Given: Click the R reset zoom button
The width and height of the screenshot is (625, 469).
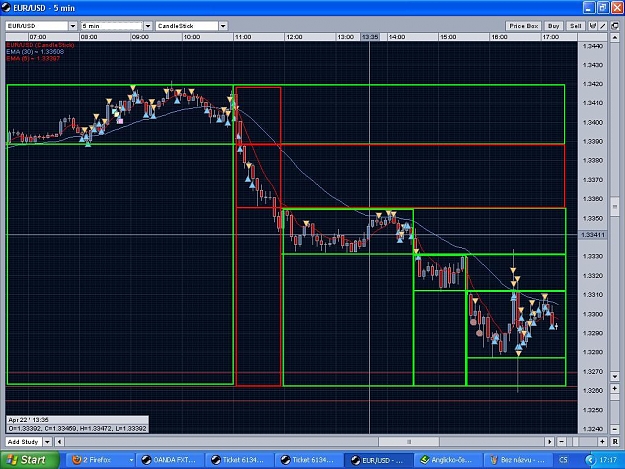Looking at the screenshot, I should pyautogui.click(x=615, y=442).
